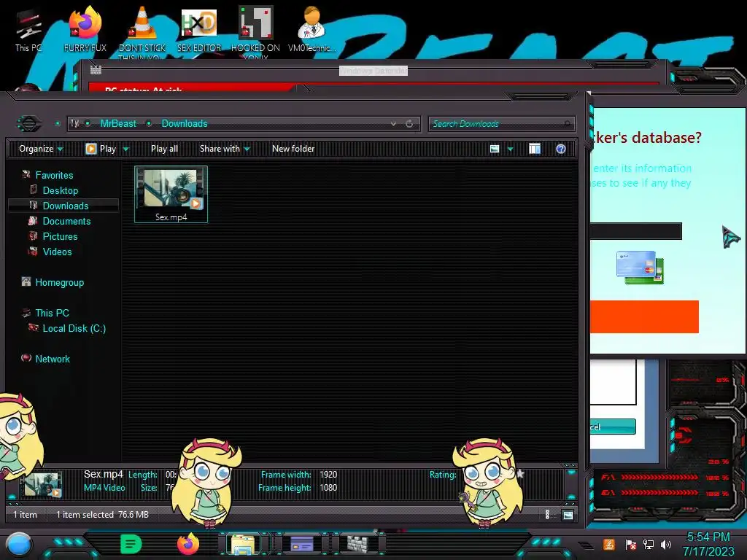Open the HOOKED ON XONIX desktop shortcut
Screen dimensions: 747x560
coord(255,31)
